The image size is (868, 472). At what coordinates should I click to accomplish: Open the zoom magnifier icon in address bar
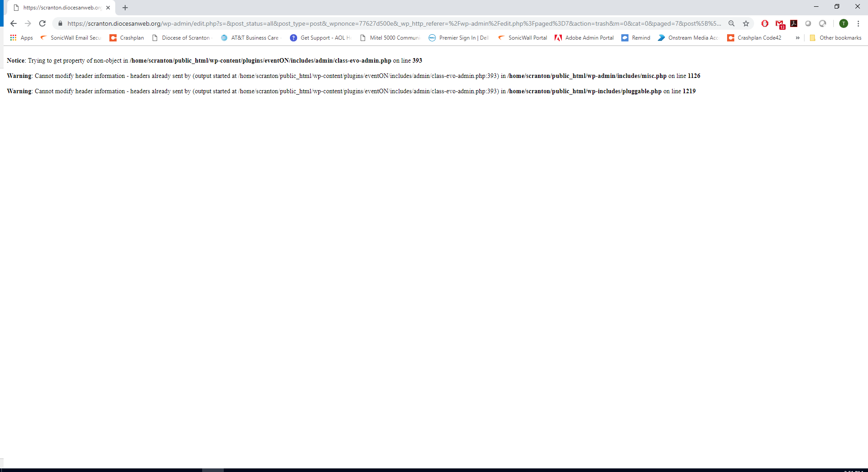(732, 23)
